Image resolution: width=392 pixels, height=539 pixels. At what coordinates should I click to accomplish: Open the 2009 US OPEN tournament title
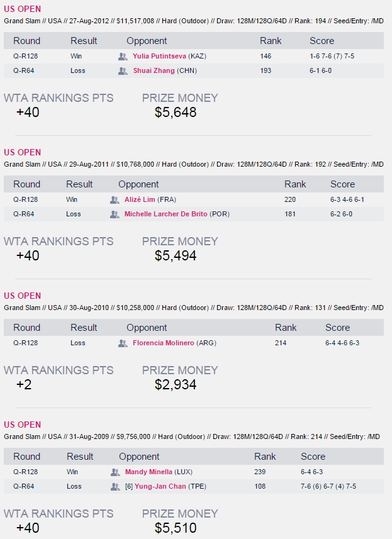pos(23,425)
